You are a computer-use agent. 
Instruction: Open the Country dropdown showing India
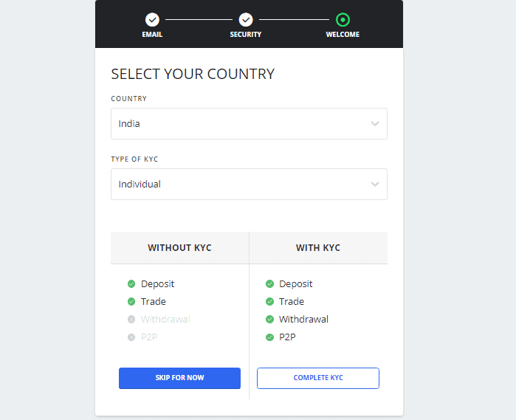[x=249, y=124]
